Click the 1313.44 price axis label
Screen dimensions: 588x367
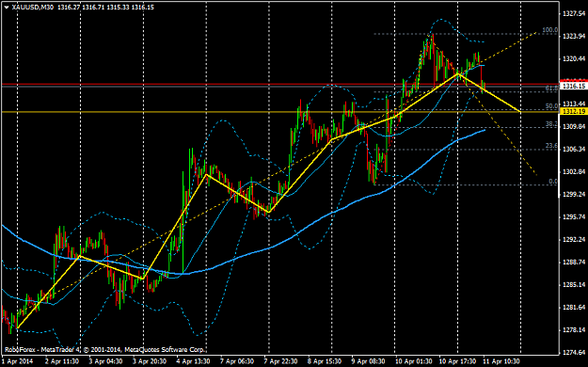574,104
